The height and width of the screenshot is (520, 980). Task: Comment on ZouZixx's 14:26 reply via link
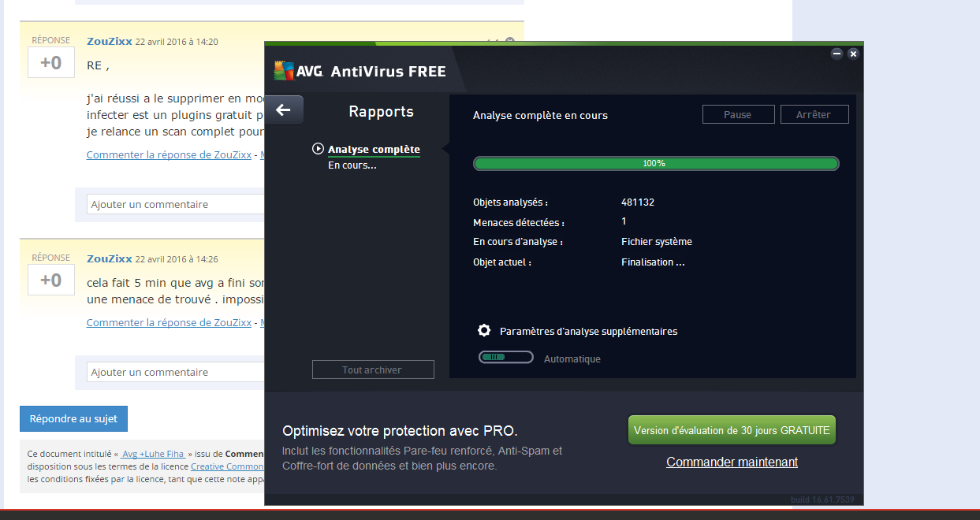pos(169,322)
